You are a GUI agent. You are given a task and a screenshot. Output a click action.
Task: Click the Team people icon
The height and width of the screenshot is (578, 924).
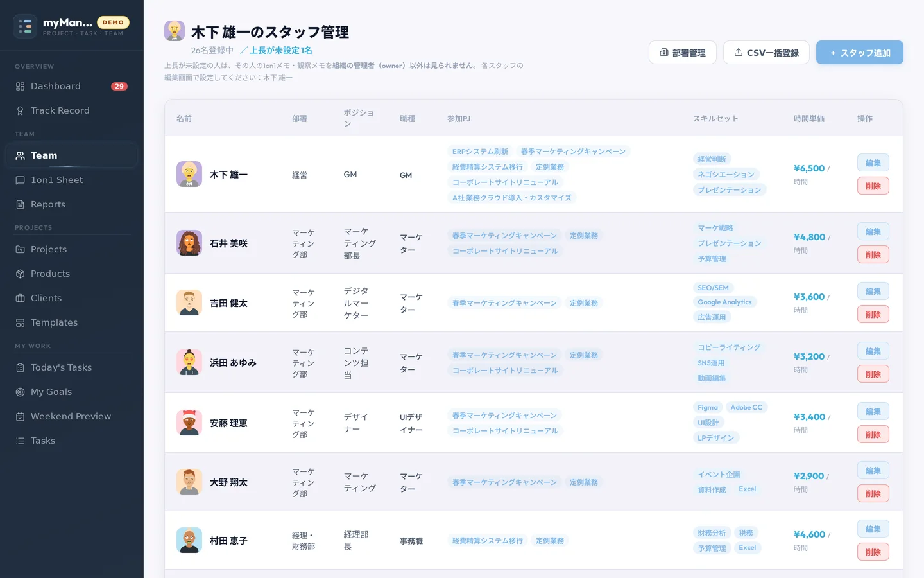point(20,156)
